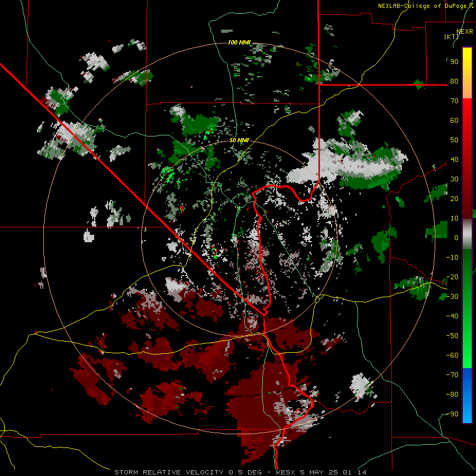The image size is (476, 476).
Task: Click the NEXLAB-College of DuPage credit text
Action: [x=426, y=6]
